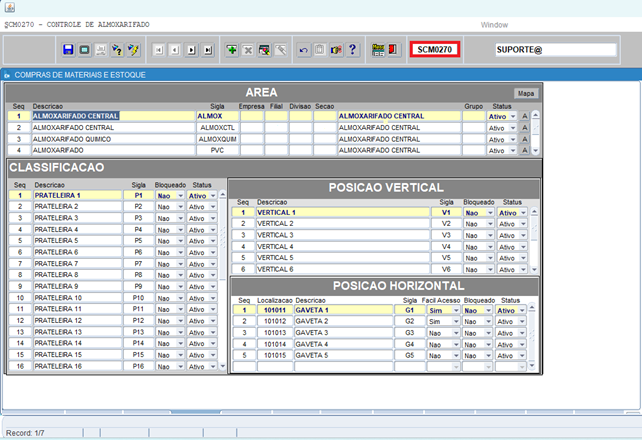The image size is (642, 440).
Task: Open Status dropdown for PRATELEIRA 16
Action: (x=213, y=366)
